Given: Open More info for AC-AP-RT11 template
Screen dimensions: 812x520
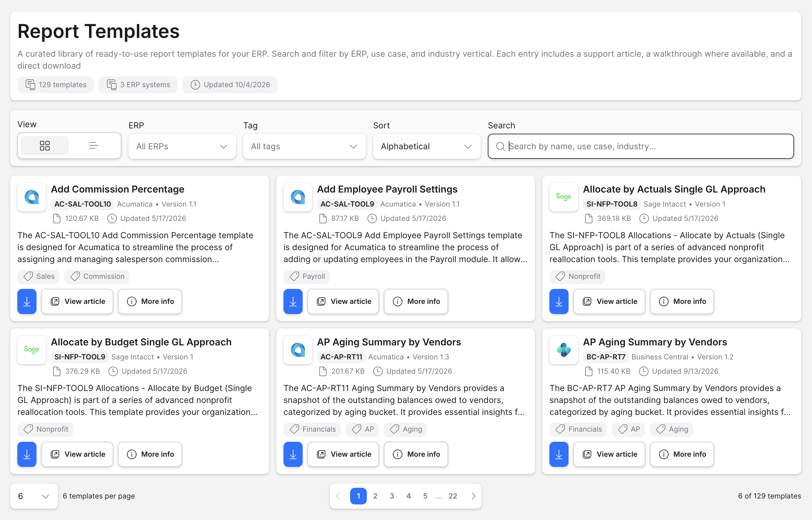Looking at the screenshot, I should pyautogui.click(x=416, y=454).
